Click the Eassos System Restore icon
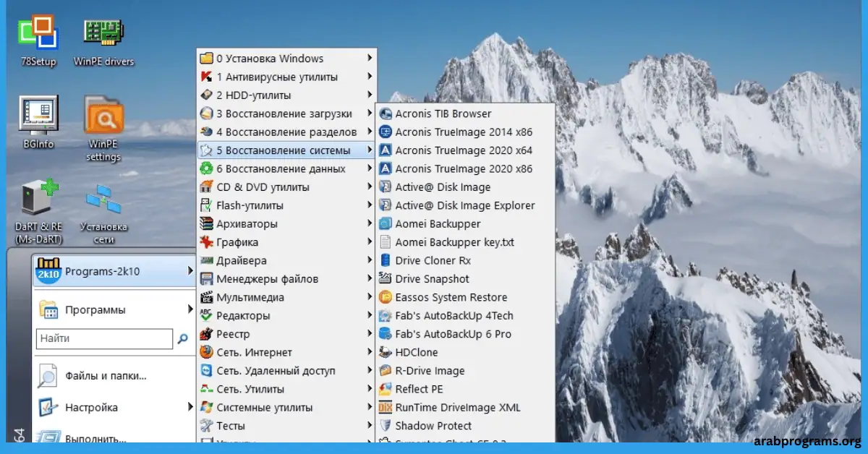This screenshot has width=868, height=454. [x=385, y=297]
